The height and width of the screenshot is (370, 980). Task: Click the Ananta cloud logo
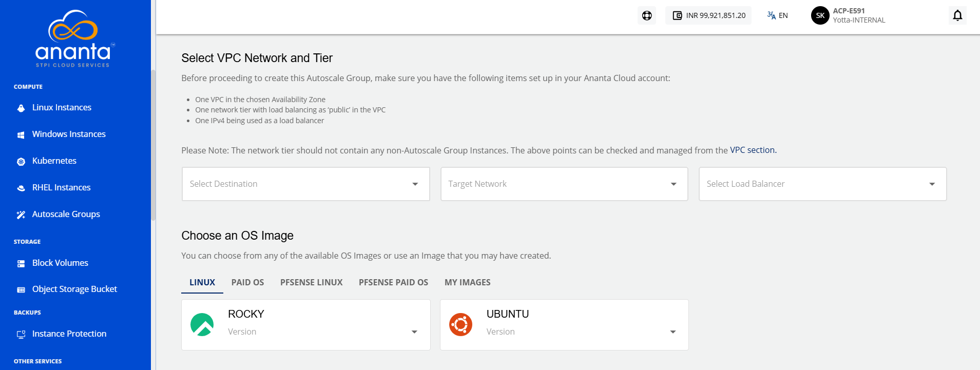tap(75, 38)
